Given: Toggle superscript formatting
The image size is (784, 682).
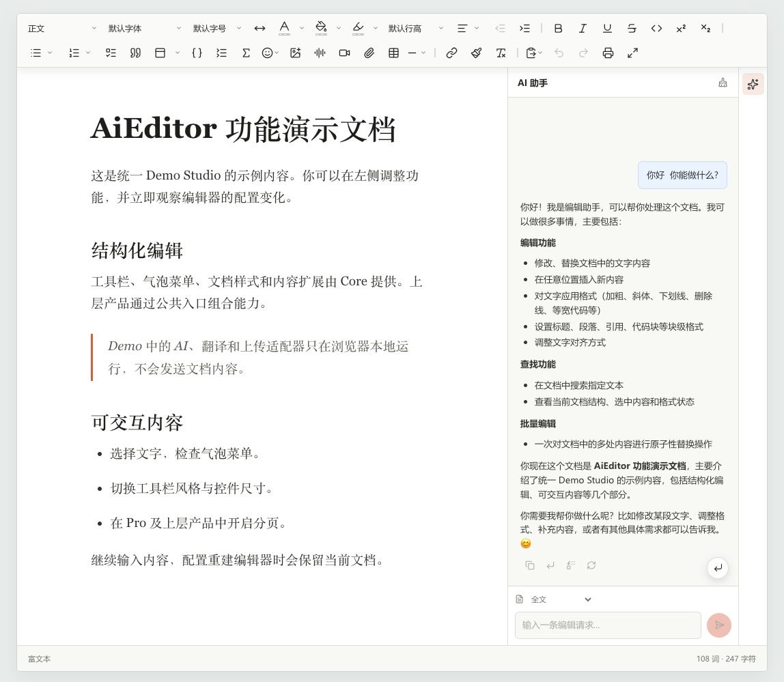Looking at the screenshot, I should pos(681,29).
